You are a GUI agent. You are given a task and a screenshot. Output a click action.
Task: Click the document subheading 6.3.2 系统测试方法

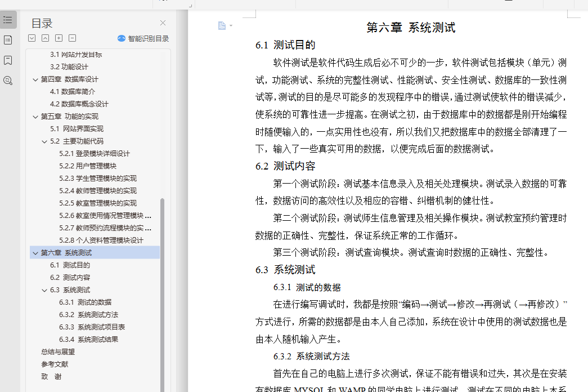(312, 357)
